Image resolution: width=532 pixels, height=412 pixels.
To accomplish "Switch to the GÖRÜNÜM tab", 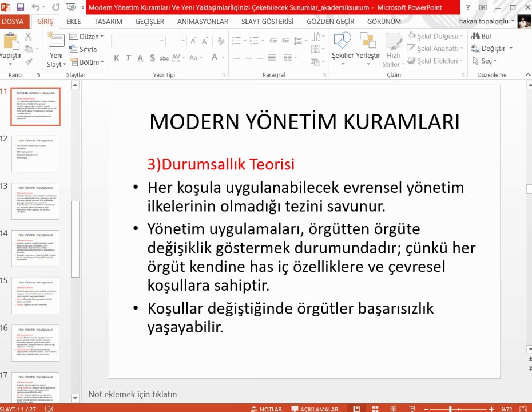I will pyautogui.click(x=384, y=22).
